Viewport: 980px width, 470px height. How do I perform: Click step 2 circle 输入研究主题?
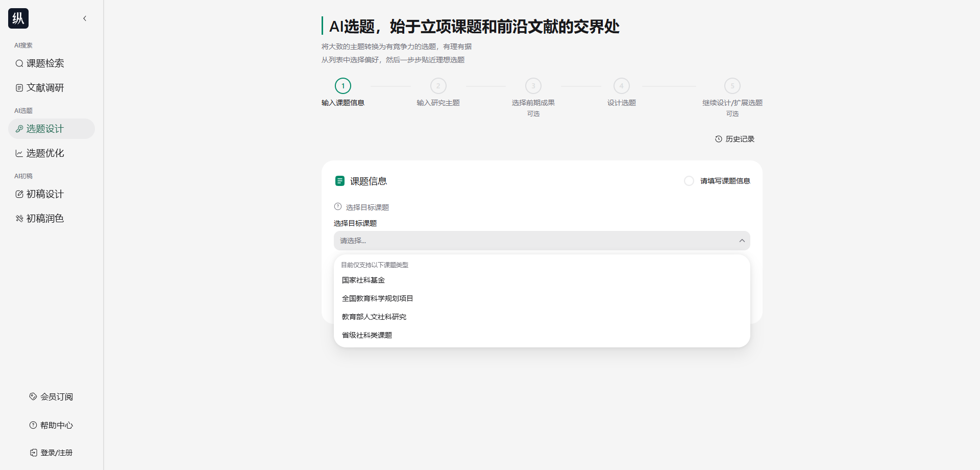tap(438, 86)
